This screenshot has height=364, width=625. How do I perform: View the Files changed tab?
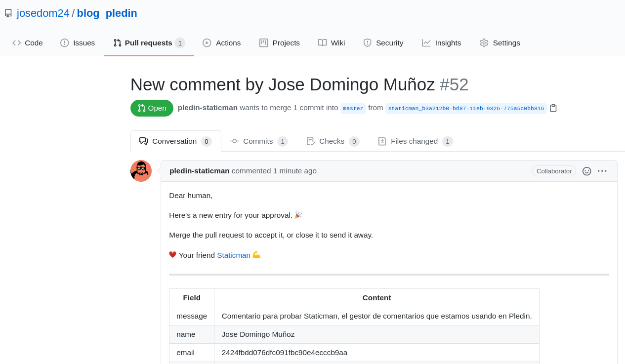[x=415, y=141]
